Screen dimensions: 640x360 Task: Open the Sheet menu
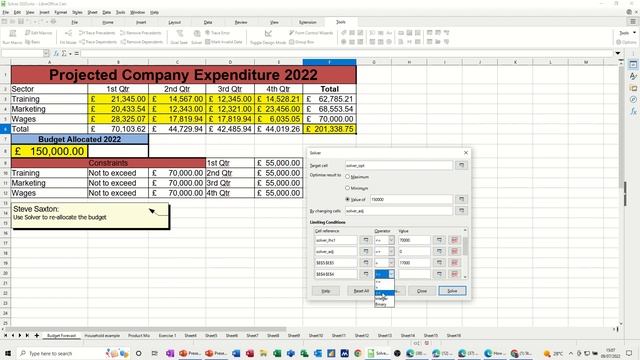[92, 12]
